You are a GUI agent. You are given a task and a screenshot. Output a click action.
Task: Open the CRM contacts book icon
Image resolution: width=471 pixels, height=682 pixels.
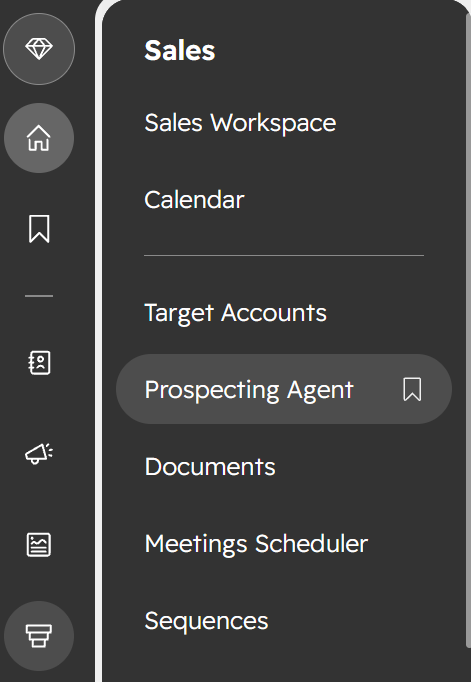coord(39,362)
